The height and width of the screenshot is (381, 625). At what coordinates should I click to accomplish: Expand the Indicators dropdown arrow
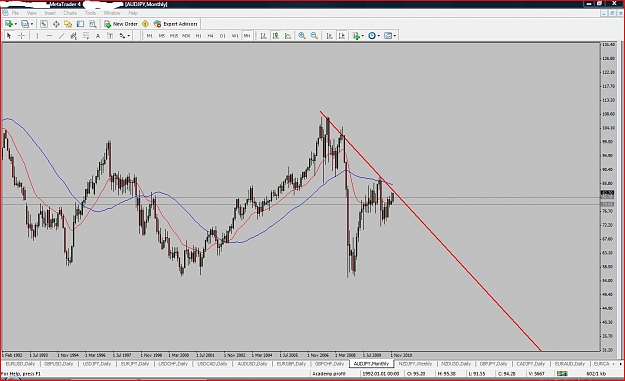363,36
